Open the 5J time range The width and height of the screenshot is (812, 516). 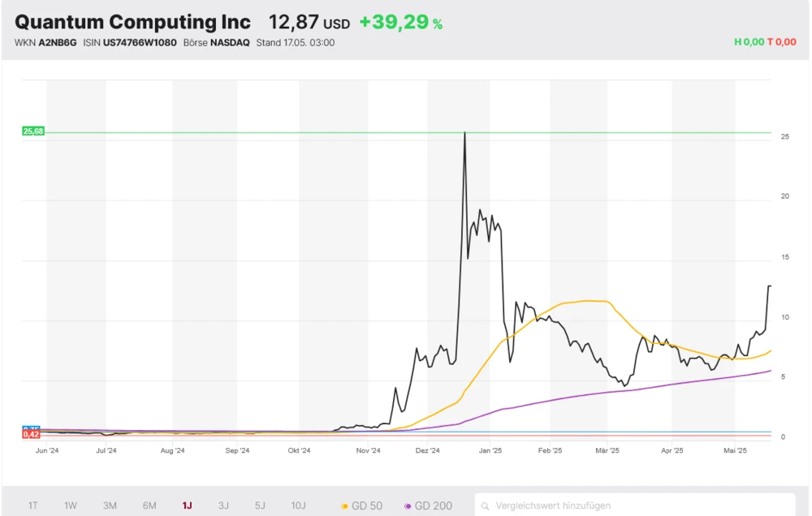click(260, 505)
